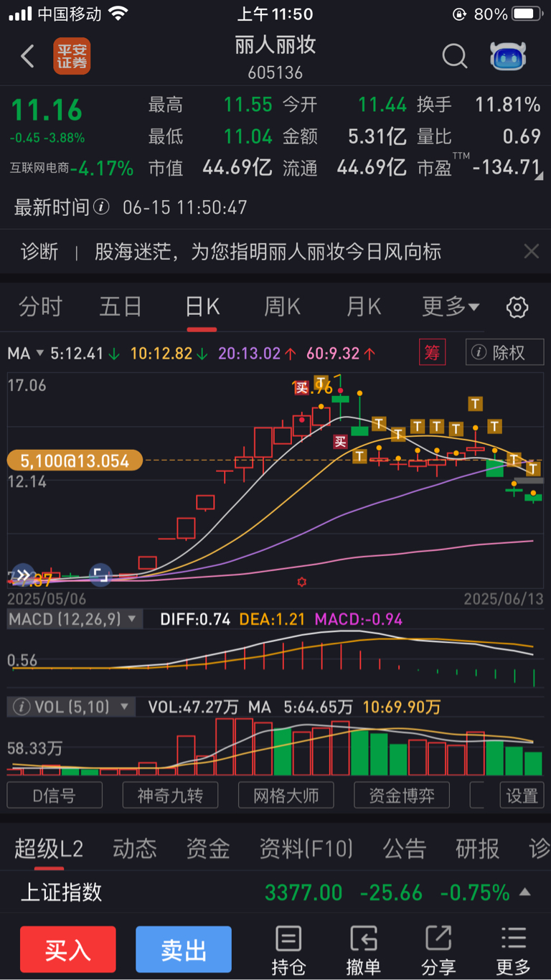
Task: Tap the fullscreen bracket icon on chart
Action: tap(100, 575)
